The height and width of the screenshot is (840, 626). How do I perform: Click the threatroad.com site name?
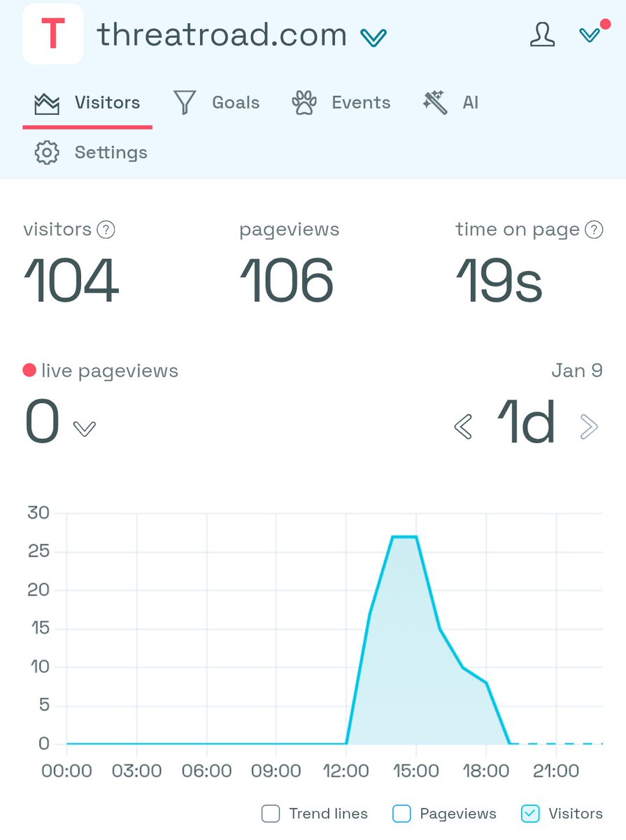[222, 34]
